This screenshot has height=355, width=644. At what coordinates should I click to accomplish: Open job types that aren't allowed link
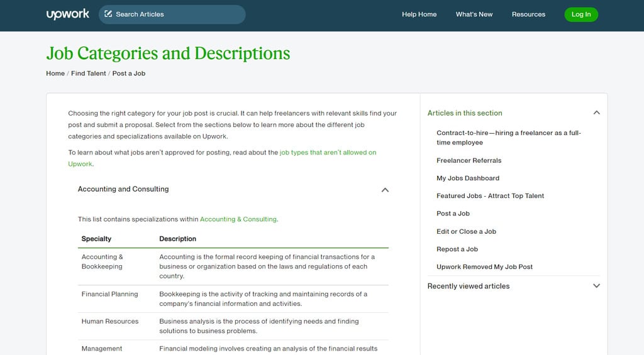click(328, 153)
